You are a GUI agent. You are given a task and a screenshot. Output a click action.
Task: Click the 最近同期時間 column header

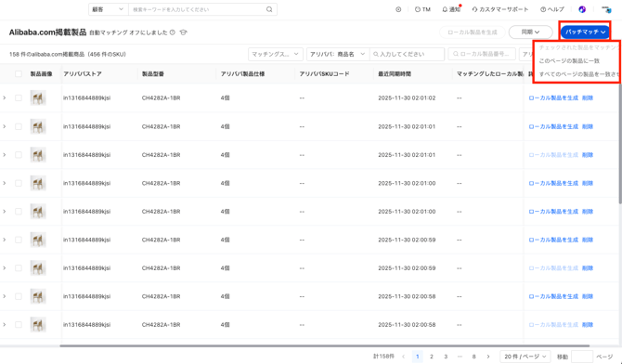coord(395,74)
